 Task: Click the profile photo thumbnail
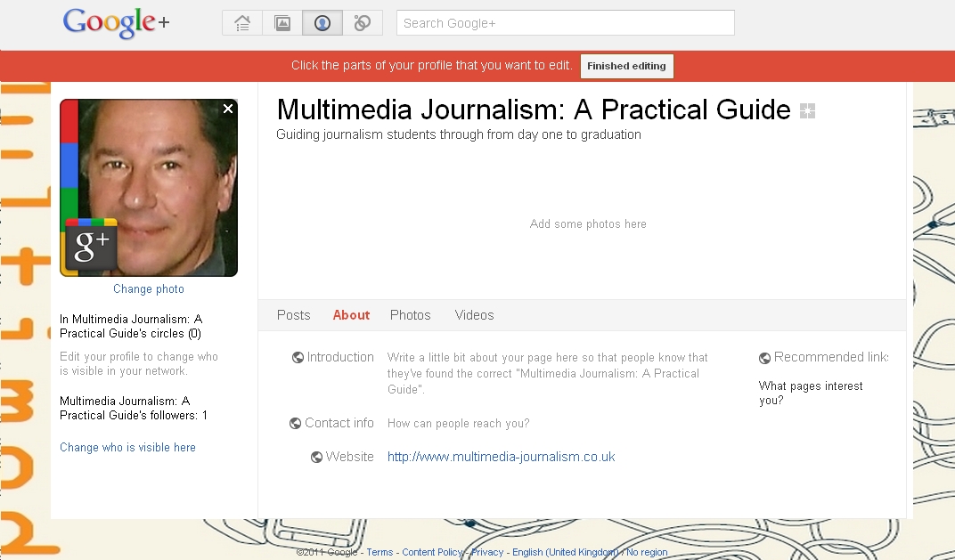[x=149, y=188]
